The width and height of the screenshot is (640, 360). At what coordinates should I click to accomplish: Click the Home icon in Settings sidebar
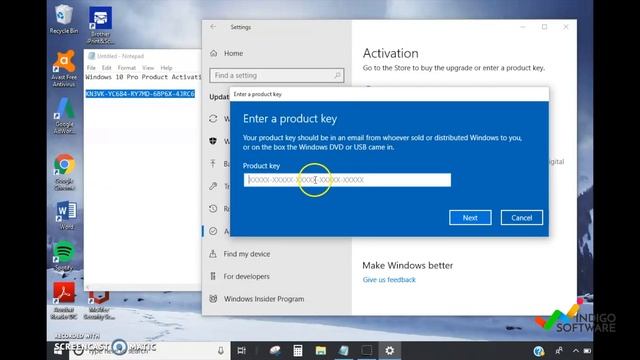tap(213, 53)
